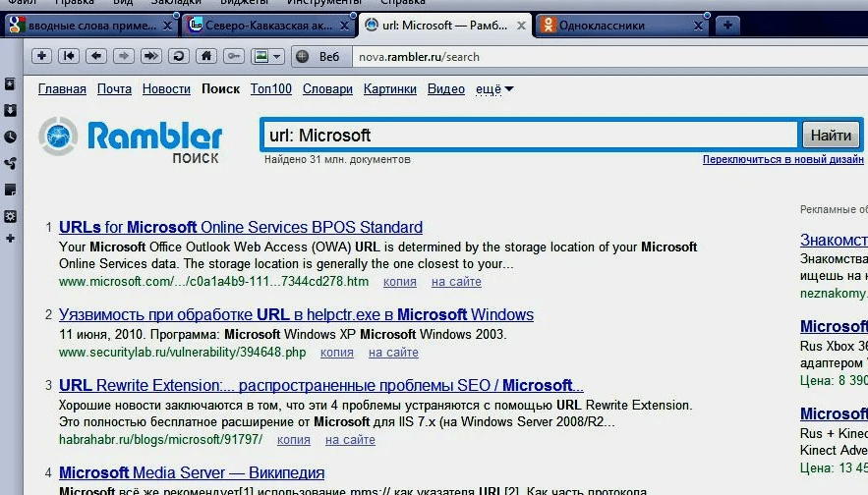Image resolution: width=868 pixels, height=495 pixels.
Task: Open the Downloads panel in the sidebar
Action: click(x=10, y=110)
